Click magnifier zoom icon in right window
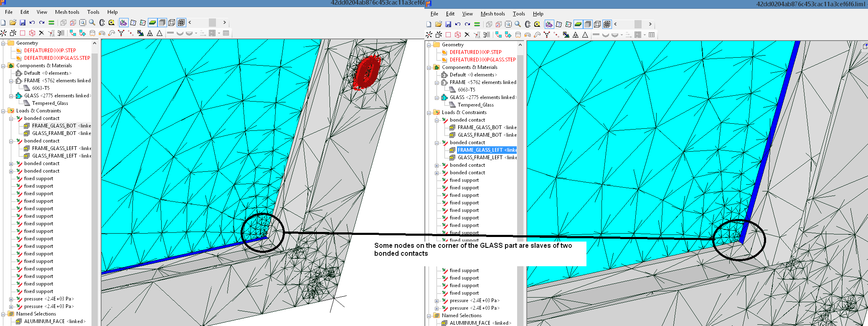 coord(518,24)
